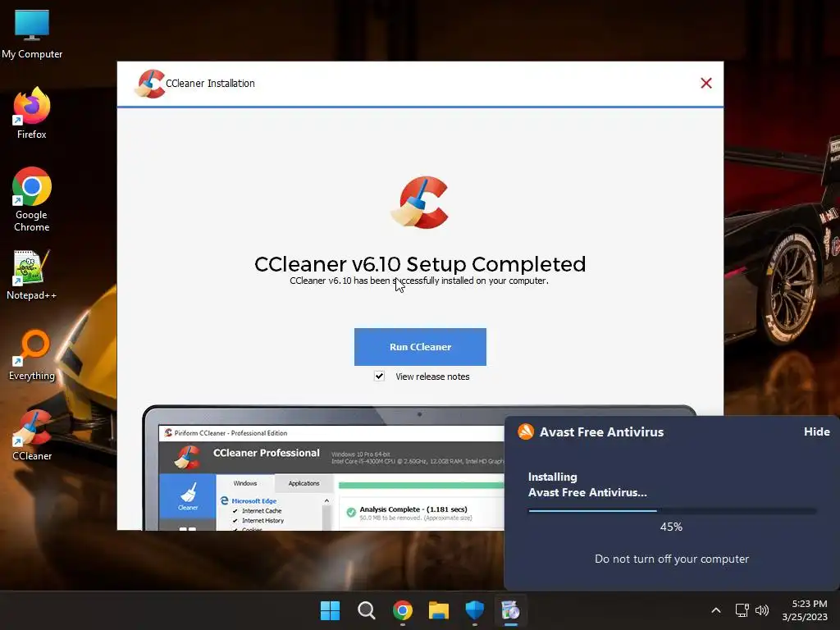Close the CCleaner Installation window
Screen dimensions: 840x630
[706, 83]
